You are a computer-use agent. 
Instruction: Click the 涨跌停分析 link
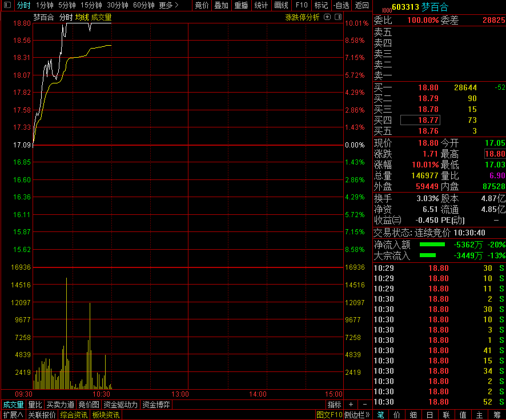pyautogui.click(x=302, y=17)
